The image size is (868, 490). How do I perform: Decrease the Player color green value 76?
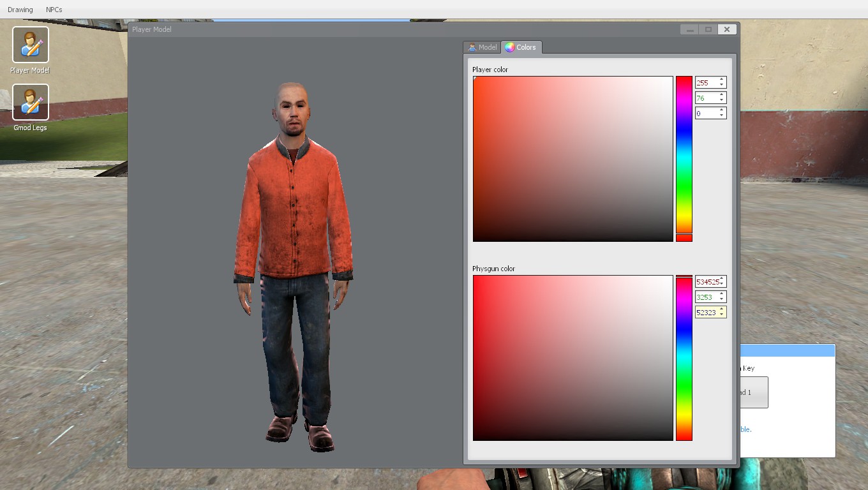722,101
